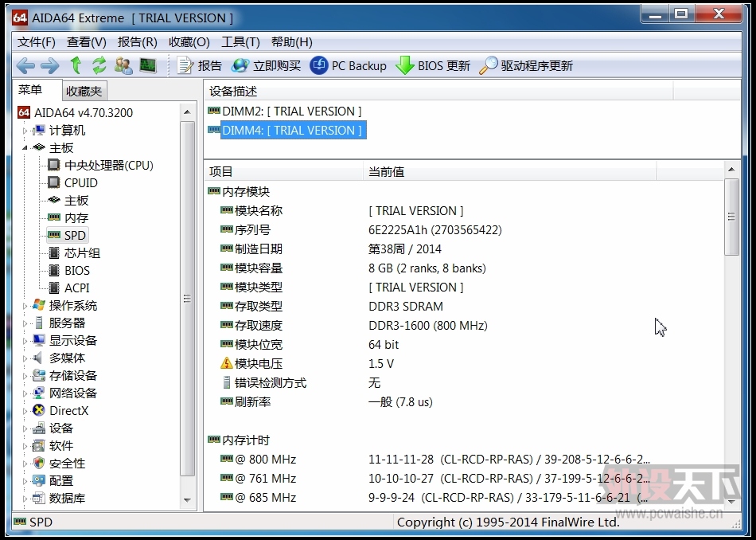
Task: Open the 报告(R) menu
Action: (138, 42)
